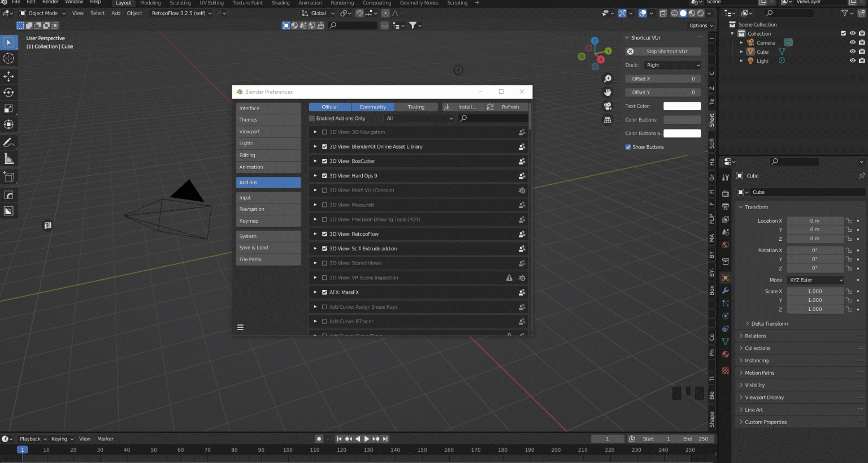
Task: Open the Render menu
Action: (50, 2)
